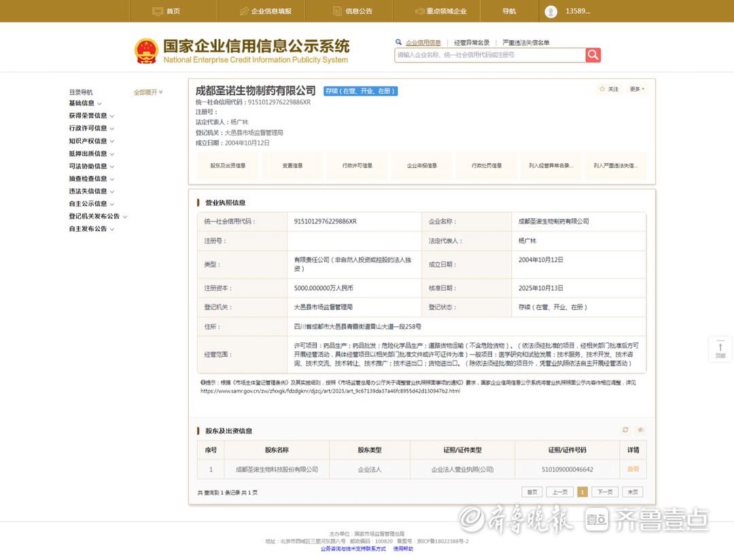Expand 自主发布公告 in directory navigation
Image resolution: width=734 pixels, height=560 pixels.
(91, 229)
